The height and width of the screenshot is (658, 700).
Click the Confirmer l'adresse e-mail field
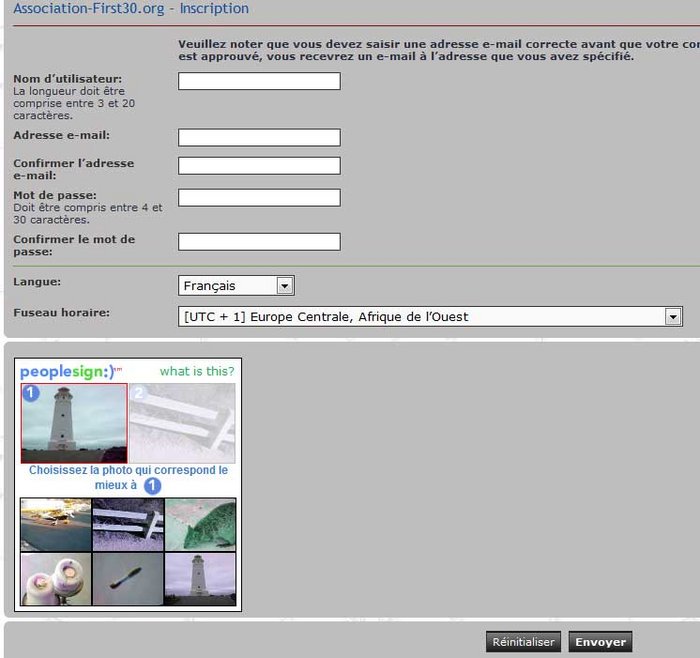tap(259, 166)
